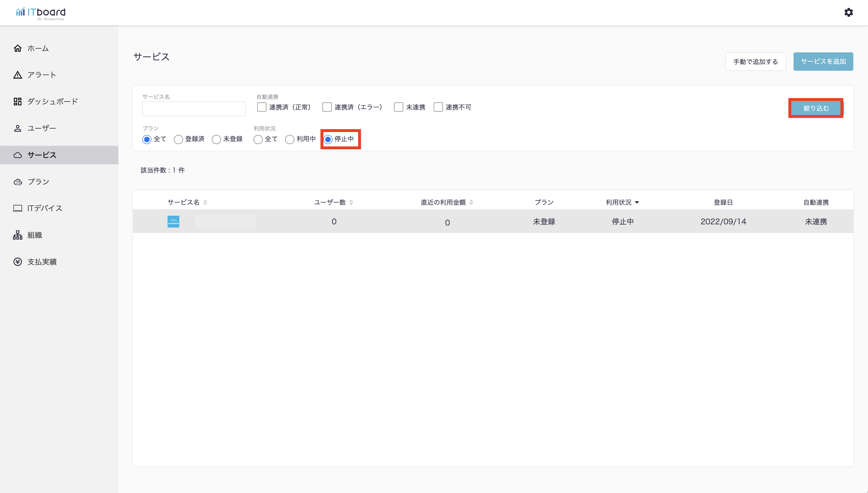This screenshot has width=868, height=493.
Task: Click the 組織 hierarchy icon
Action: 18,235
